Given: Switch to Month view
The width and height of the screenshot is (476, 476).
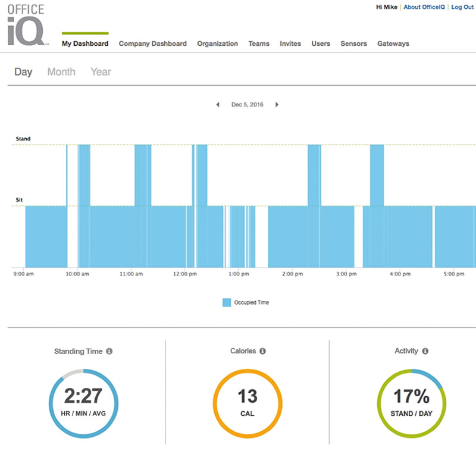Looking at the screenshot, I should [x=61, y=72].
